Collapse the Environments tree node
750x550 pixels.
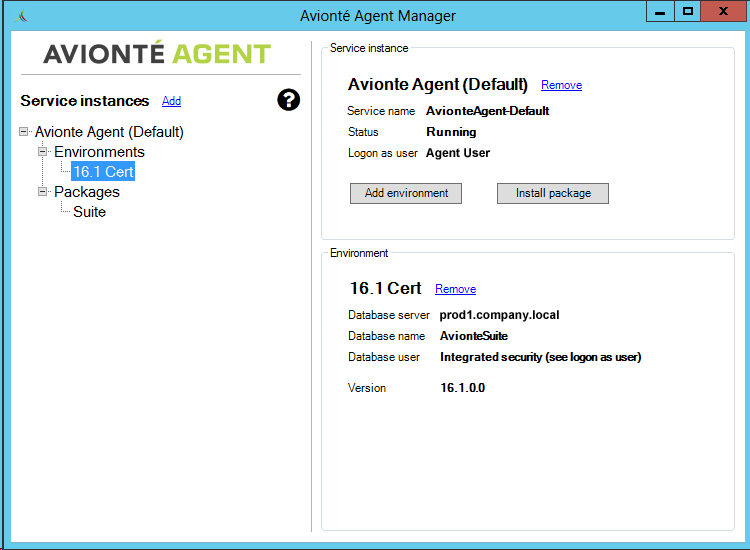43,152
